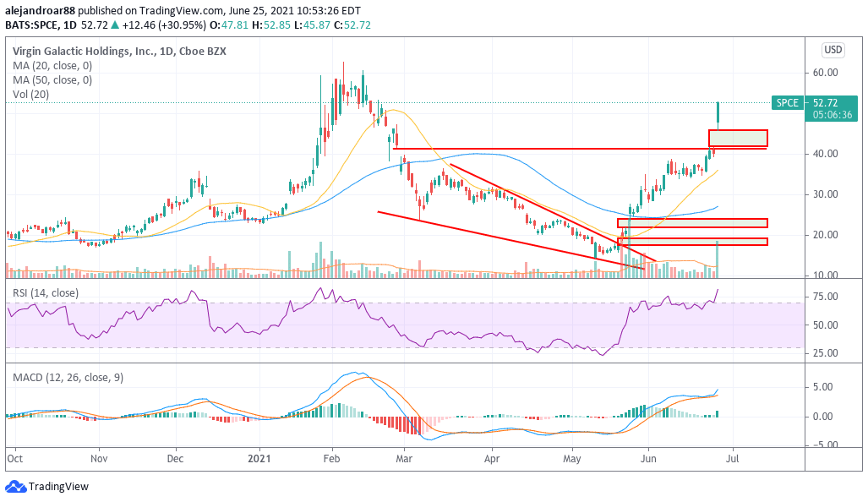Screen dimensions: 868x502
Task: Click the Jul label on time axis
Action: point(733,459)
